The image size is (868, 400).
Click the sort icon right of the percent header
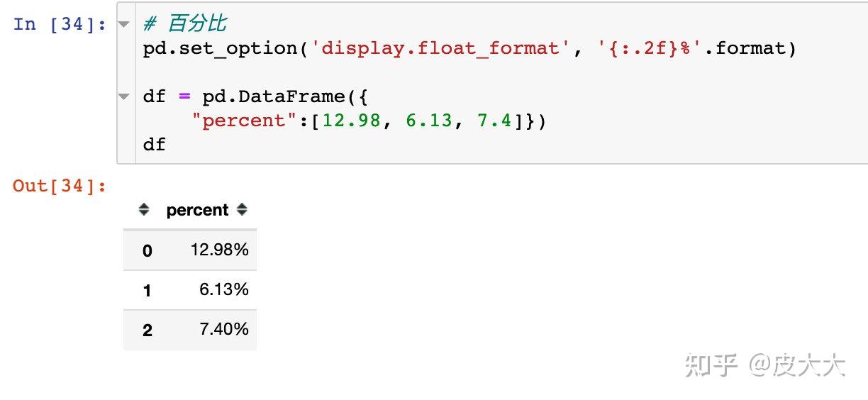(243, 210)
